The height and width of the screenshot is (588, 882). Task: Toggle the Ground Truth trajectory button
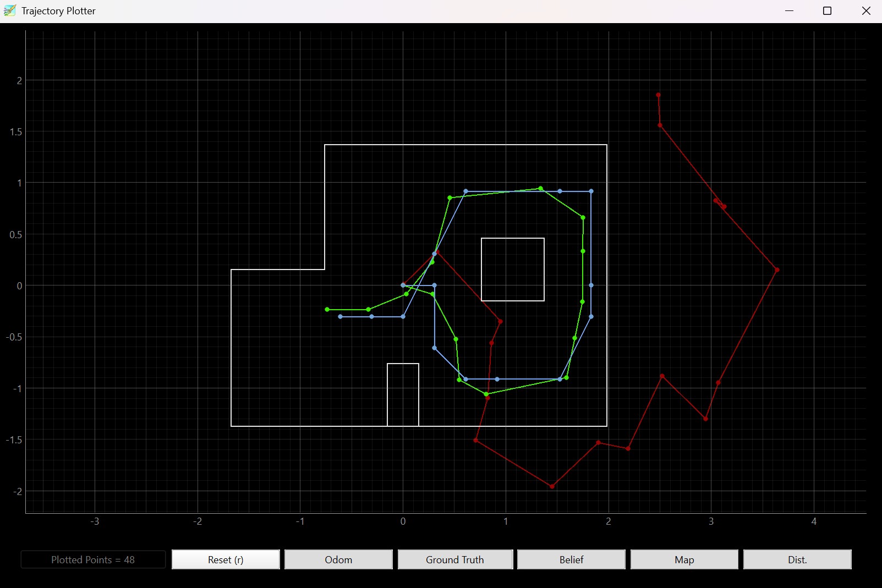[x=455, y=559]
